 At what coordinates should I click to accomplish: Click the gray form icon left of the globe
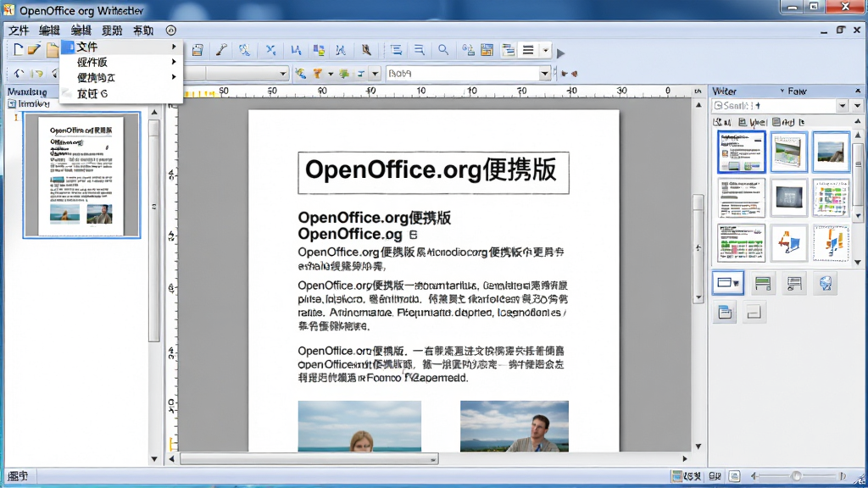[794, 283]
